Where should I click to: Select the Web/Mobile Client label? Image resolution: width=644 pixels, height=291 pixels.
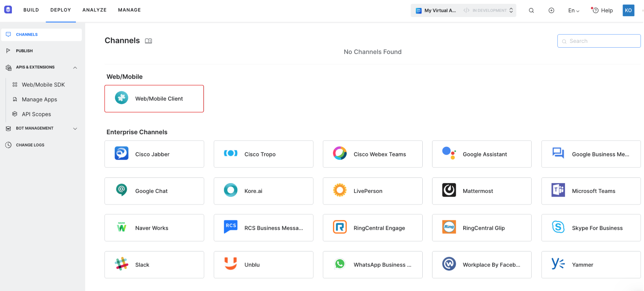[159, 98]
